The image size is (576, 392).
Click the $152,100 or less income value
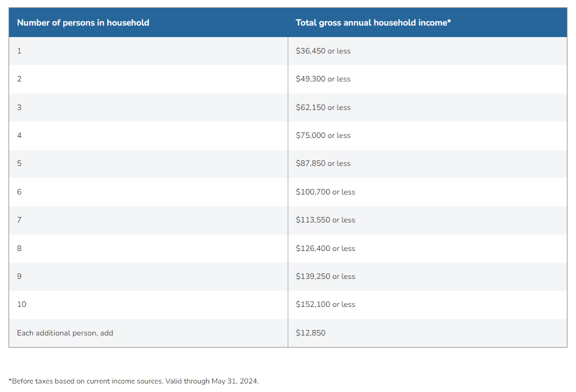click(325, 304)
